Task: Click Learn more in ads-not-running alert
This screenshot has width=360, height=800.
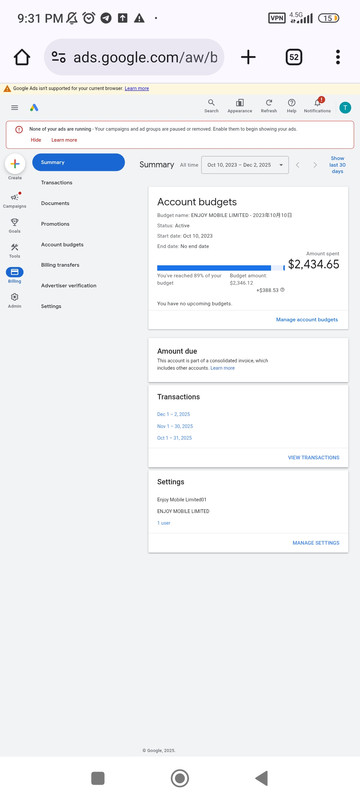Action: pos(64,140)
